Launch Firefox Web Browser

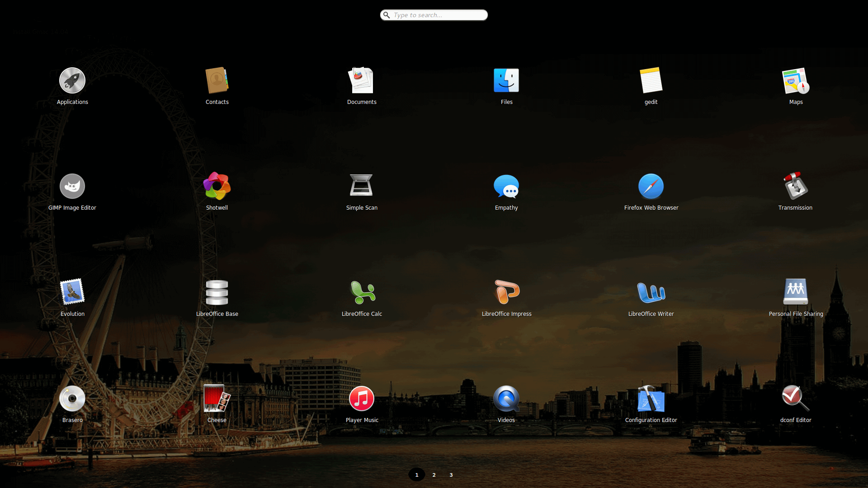pos(651,186)
